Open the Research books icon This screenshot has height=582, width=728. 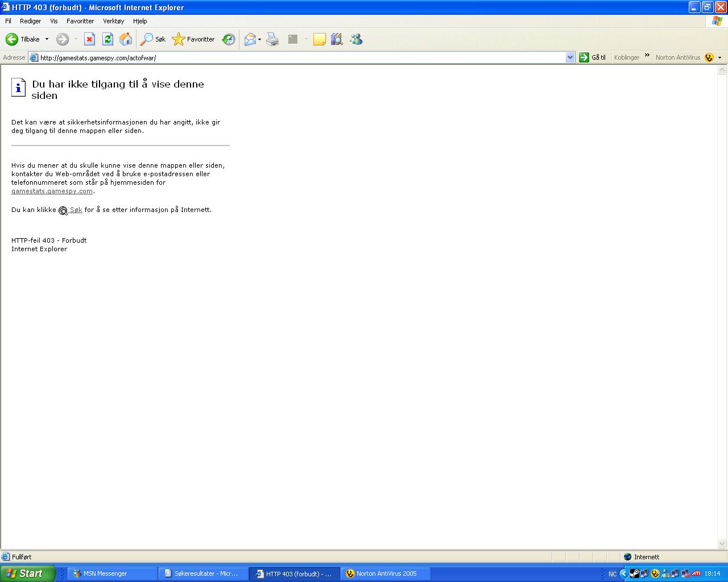pyautogui.click(x=337, y=39)
